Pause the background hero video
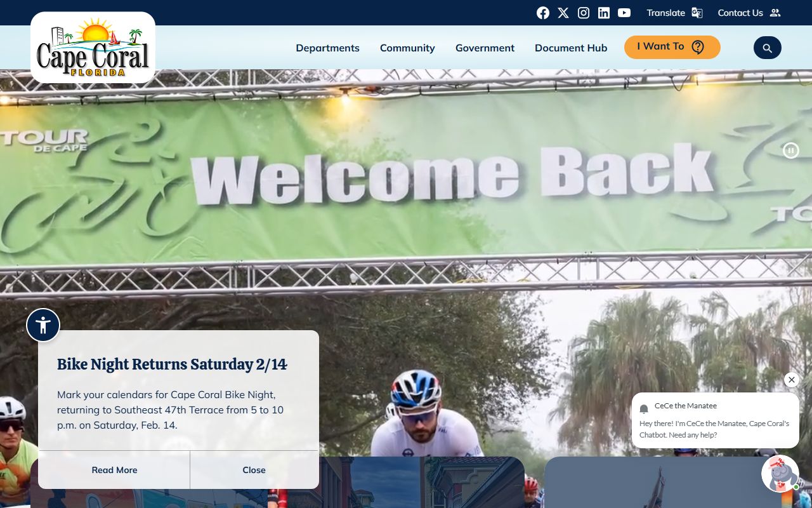 [x=790, y=150]
